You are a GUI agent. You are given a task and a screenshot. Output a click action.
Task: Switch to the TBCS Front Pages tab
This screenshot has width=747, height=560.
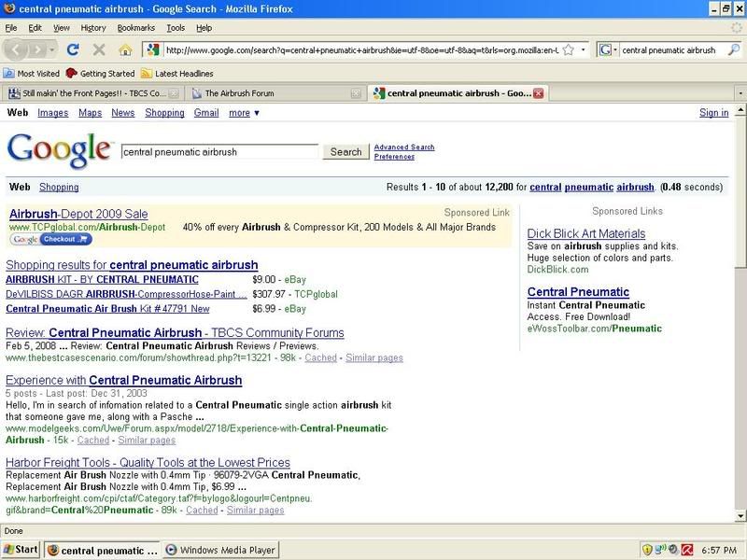[x=93, y=93]
